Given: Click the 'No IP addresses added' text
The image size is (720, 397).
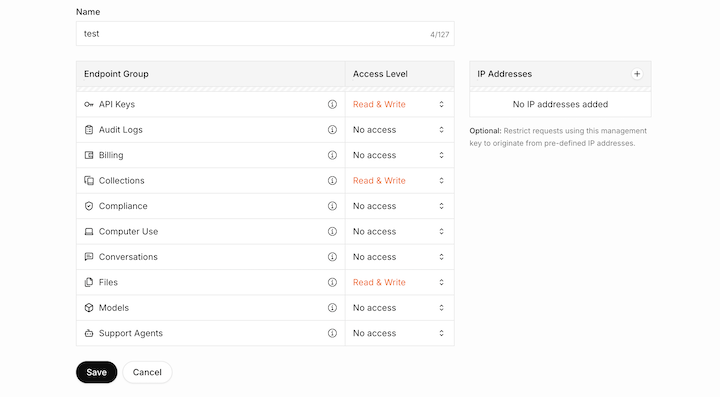Looking at the screenshot, I should point(560,105).
